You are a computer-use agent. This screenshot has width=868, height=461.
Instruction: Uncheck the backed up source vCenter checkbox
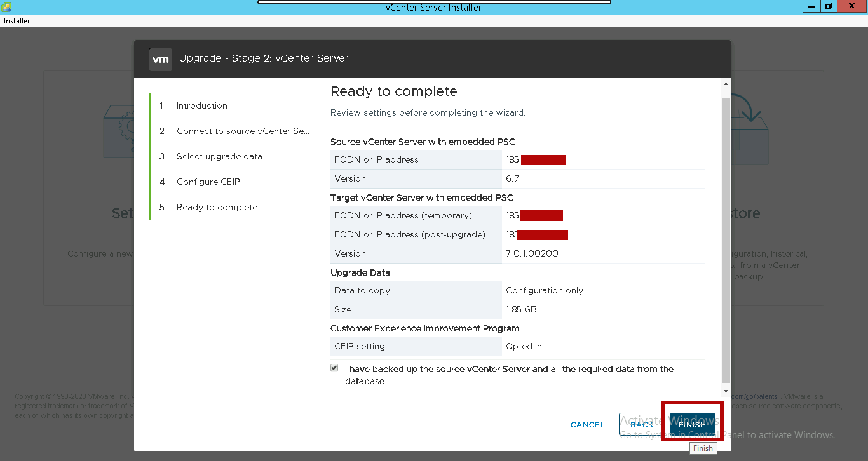(x=334, y=368)
